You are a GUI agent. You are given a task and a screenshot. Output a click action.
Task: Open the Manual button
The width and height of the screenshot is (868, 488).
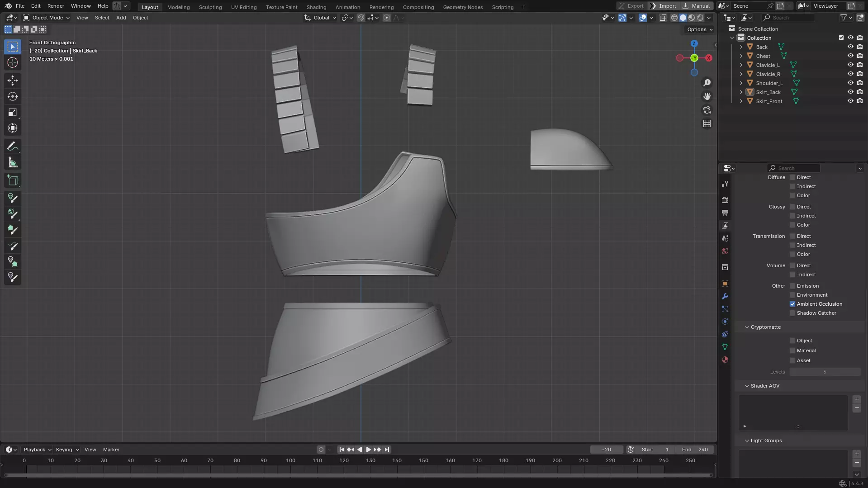697,6
